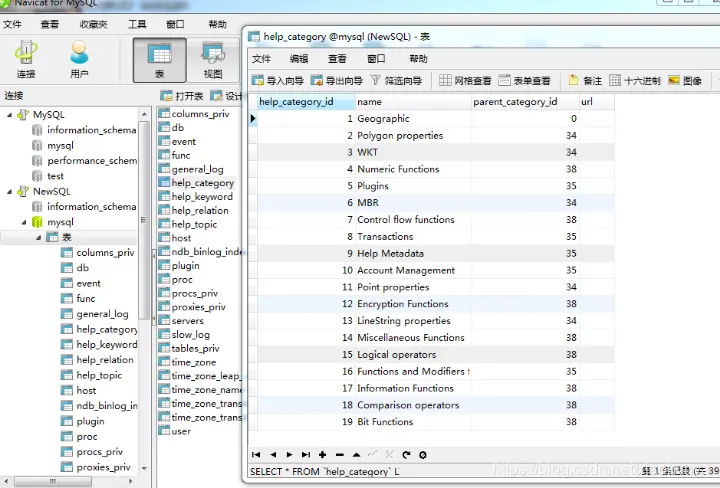Click the Account Management cell
The width and height of the screenshot is (720, 488).
[413, 270]
